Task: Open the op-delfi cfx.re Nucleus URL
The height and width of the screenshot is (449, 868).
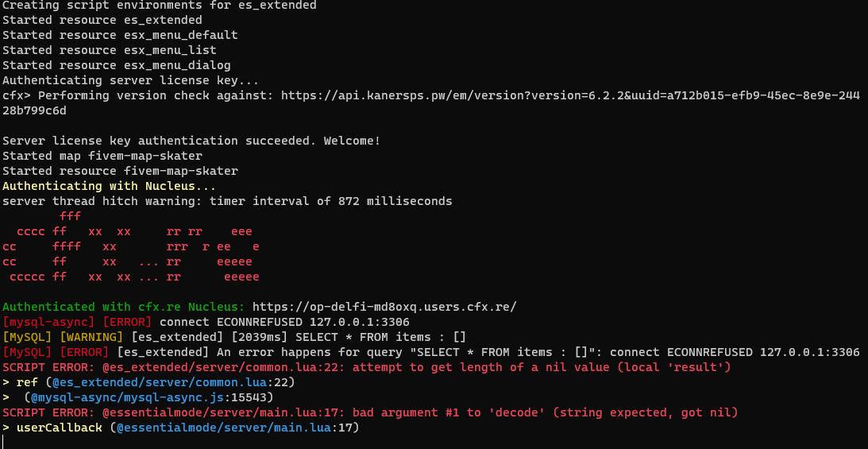Action: (x=384, y=307)
